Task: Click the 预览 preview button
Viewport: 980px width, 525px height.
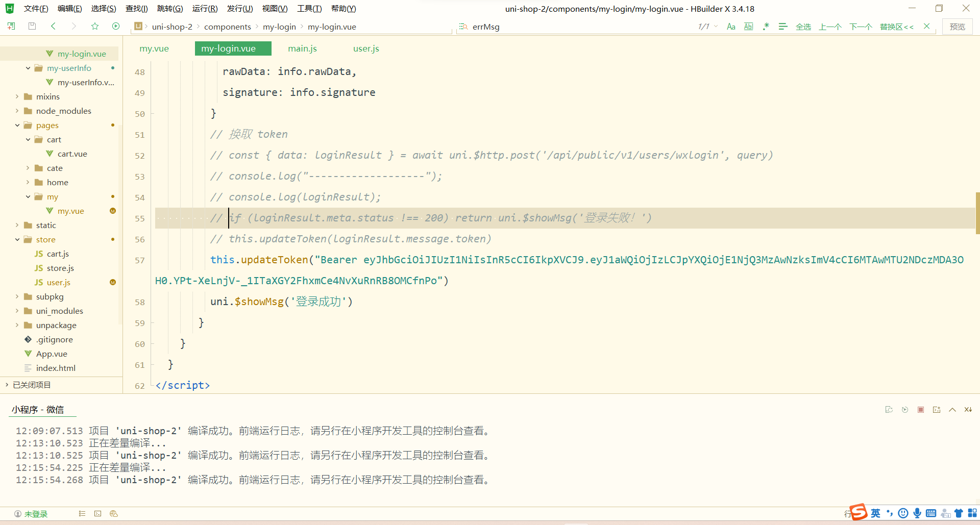Action: coord(957,27)
